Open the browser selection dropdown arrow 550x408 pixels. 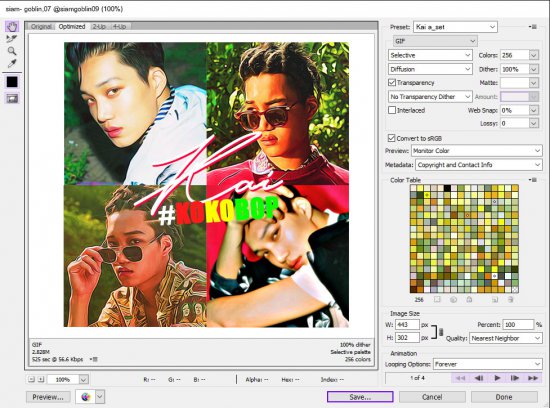click(100, 397)
